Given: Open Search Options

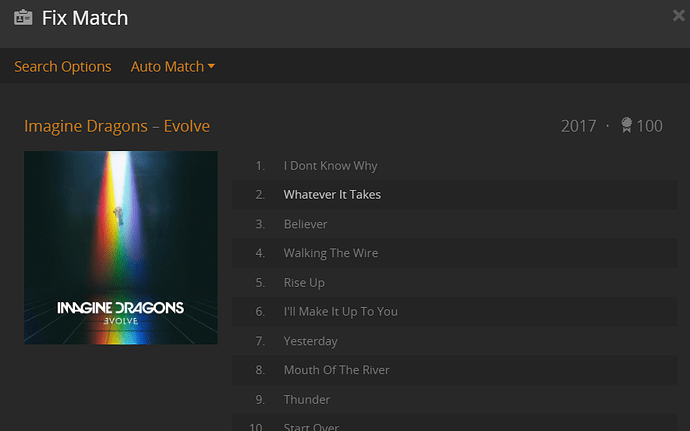Looking at the screenshot, I should pyautogui.click(x=62, y=66).
